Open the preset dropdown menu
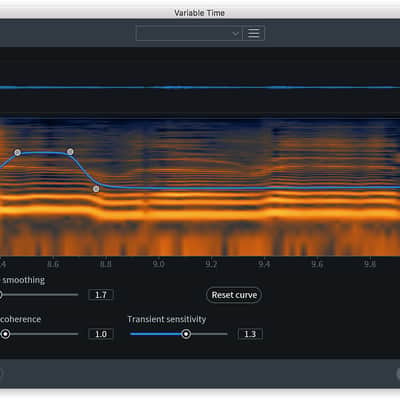The height and width of the screenshot is (400, 400). [x=189, y=33]
